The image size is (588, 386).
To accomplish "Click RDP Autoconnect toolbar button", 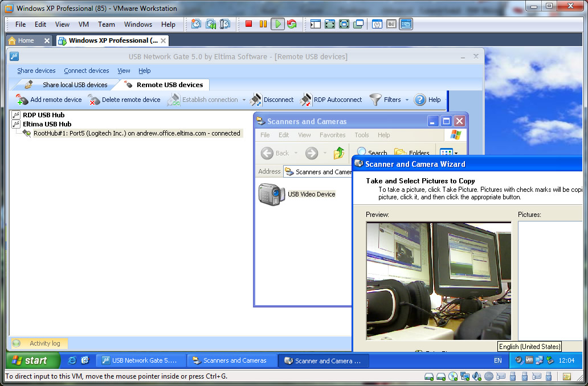I will click(x=331, y=100).
